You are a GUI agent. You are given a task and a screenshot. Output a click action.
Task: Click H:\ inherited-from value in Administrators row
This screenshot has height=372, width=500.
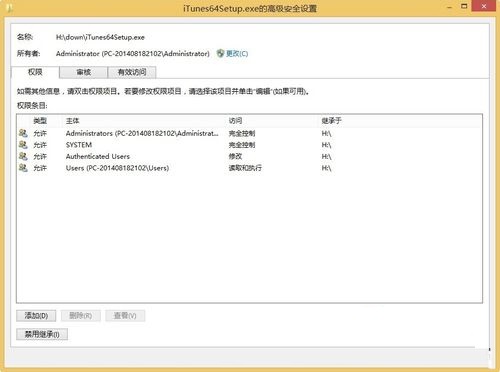click(326, 133)
